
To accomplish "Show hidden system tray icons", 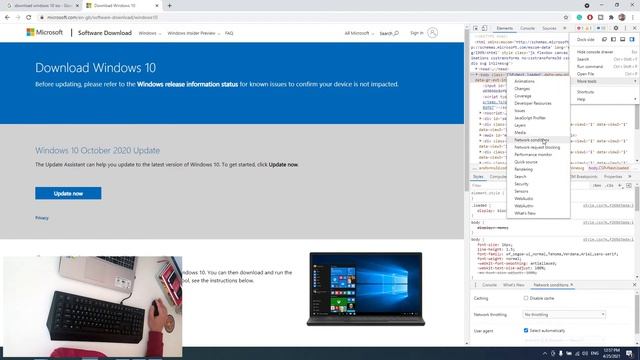I will coord(544,353).
